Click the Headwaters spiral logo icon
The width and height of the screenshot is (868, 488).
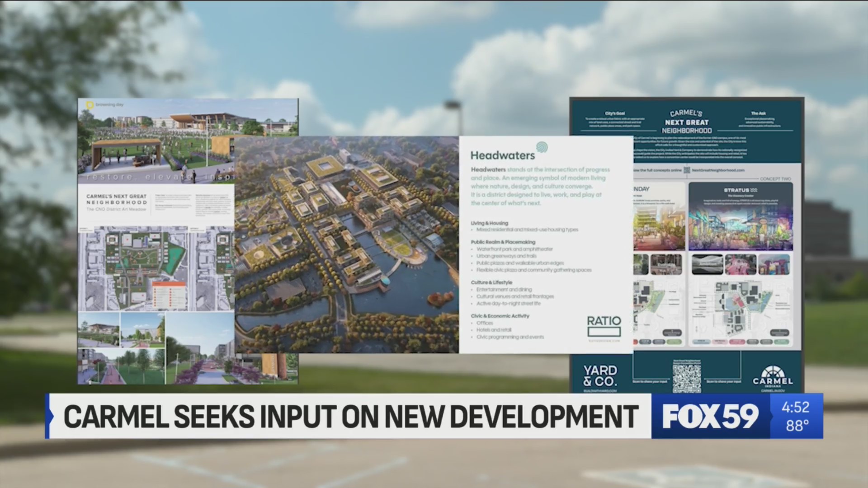click(x=542, y=147)
